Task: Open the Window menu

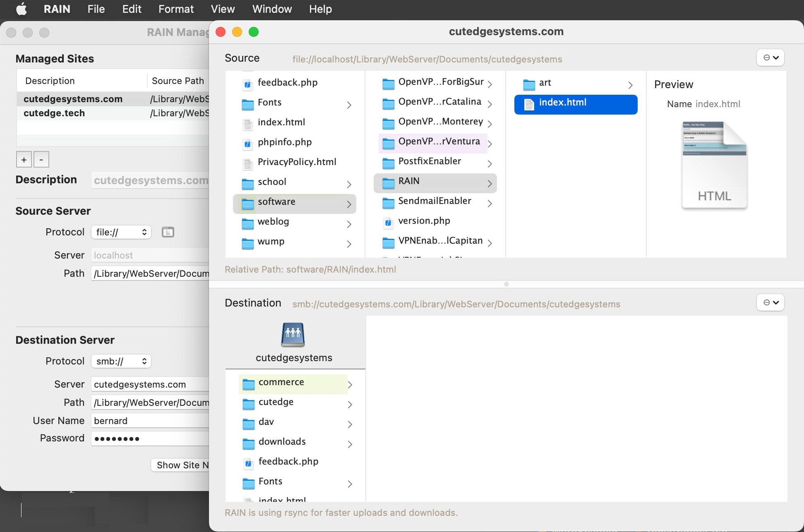Action: pos(272,9)
